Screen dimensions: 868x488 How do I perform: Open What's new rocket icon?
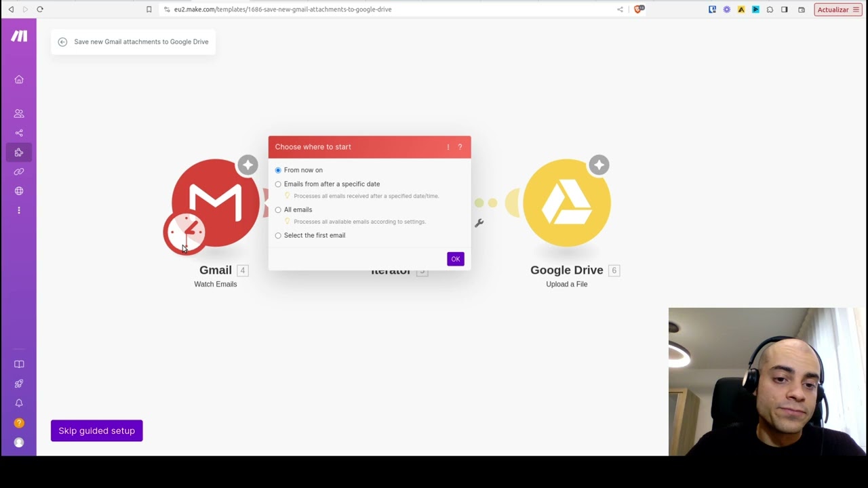click(x=19, y=384)
